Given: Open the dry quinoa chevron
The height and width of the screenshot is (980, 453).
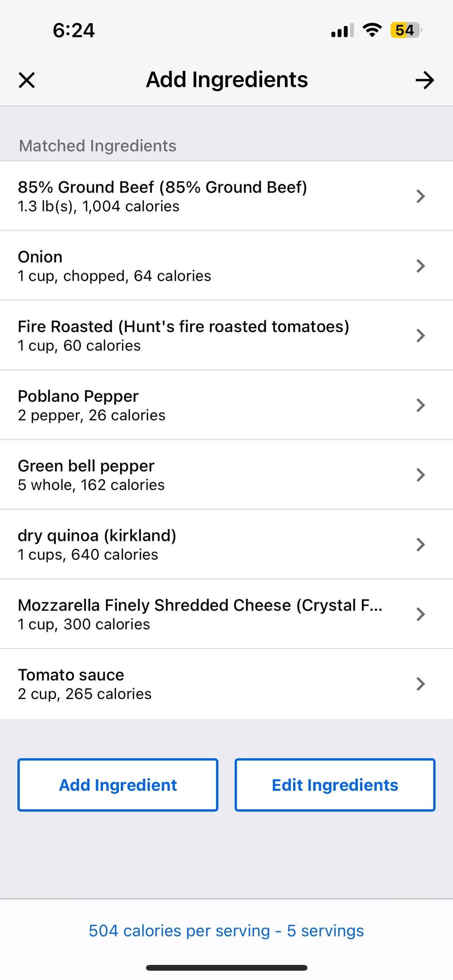Looking at the screenshot, I should [x=420, y=544].
